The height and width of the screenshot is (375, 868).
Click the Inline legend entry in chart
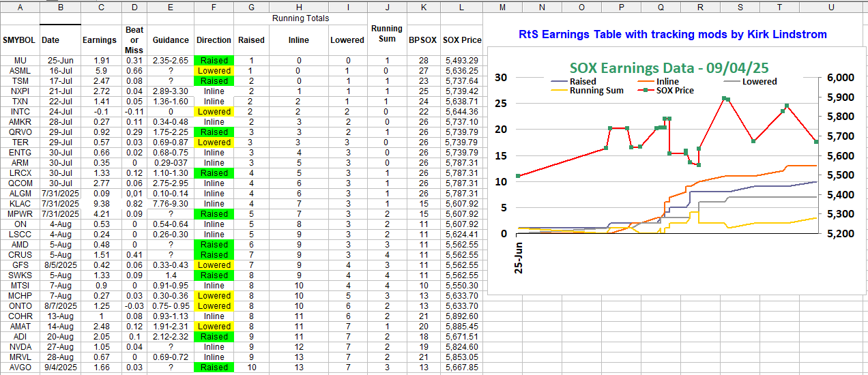(x=667, y=81)
